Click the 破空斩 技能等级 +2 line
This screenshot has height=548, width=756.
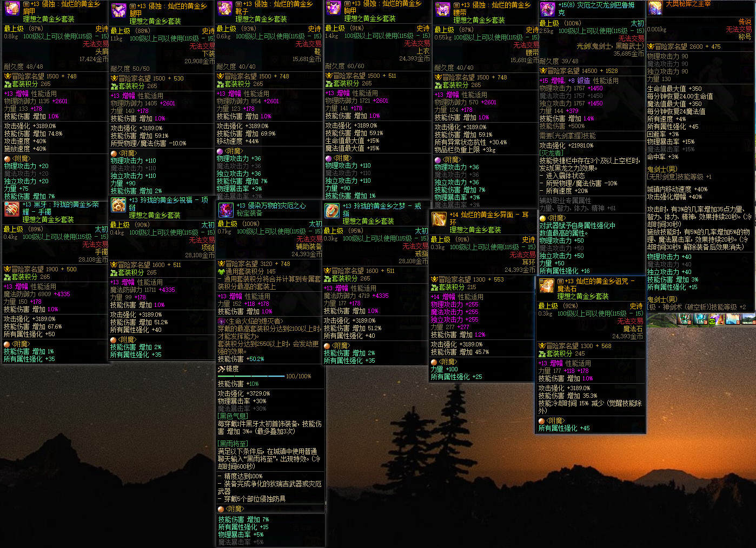point(697,307)
